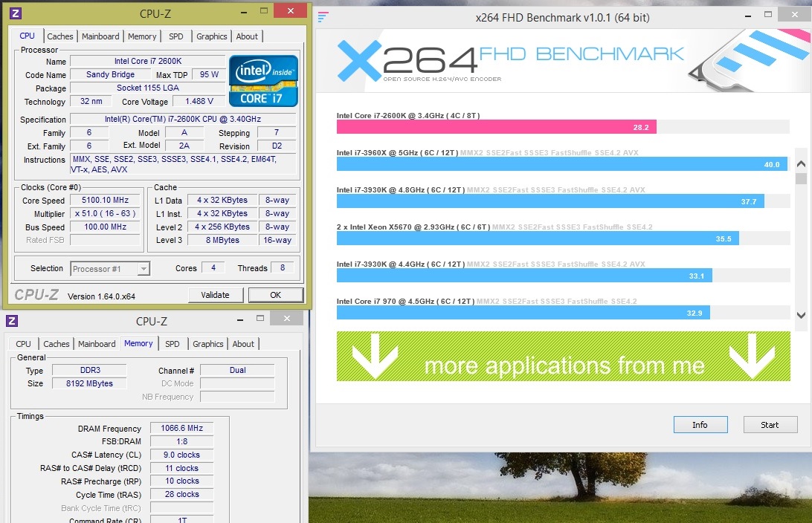Image resolution: width=812 pixels, height=523 pixels.
Task: Switch to Caches tab in bottom CPU-Z window
Action: (57, 344)
